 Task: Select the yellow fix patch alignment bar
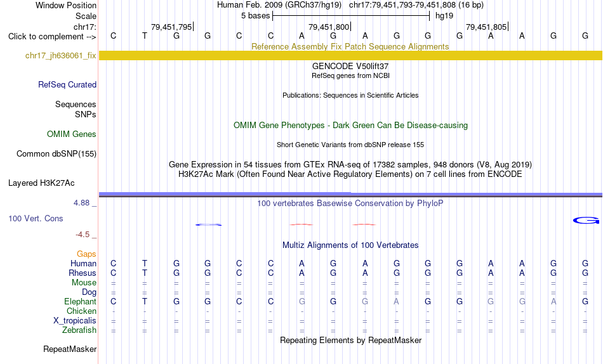(350, 55)
